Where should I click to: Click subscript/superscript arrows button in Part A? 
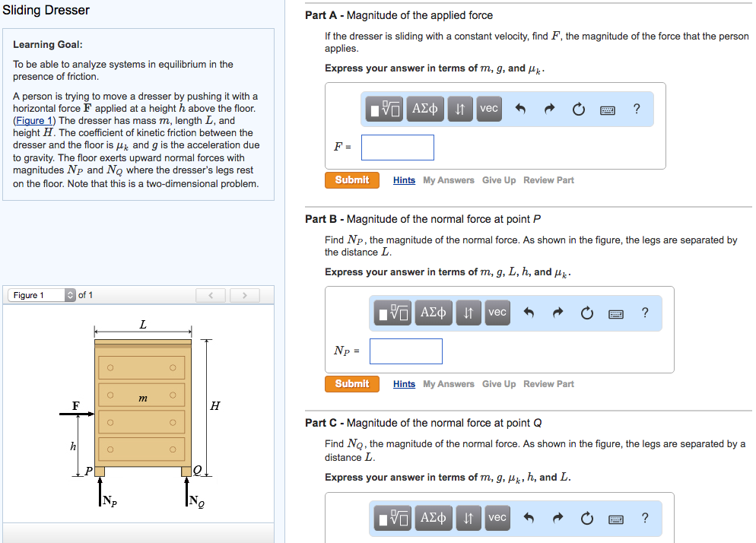(460, 109)
